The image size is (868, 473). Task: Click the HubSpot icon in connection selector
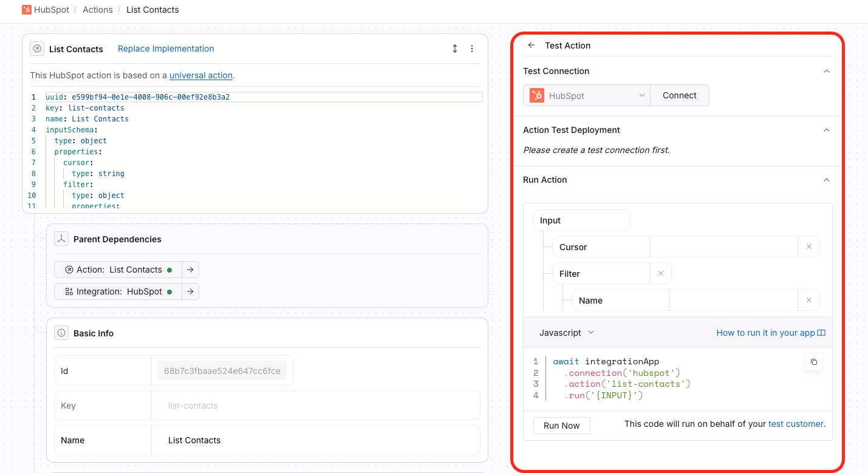tap(536, 95)
